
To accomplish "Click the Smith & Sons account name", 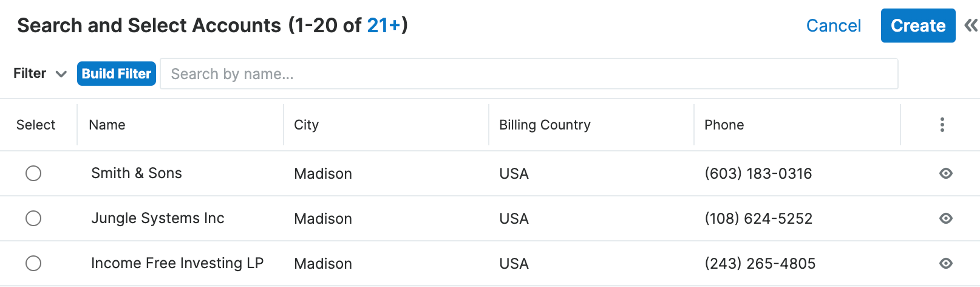I will click(137, 173).
